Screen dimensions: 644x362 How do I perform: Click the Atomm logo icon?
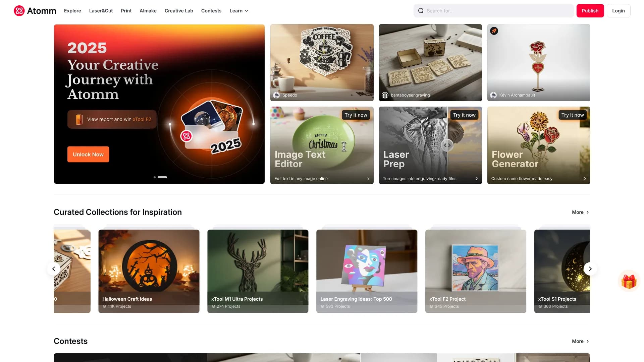(19, 11)
